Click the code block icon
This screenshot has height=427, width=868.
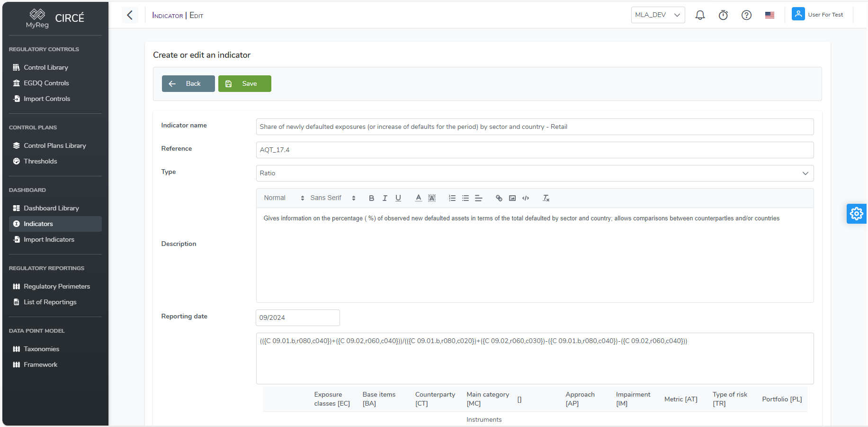[525, 198]
